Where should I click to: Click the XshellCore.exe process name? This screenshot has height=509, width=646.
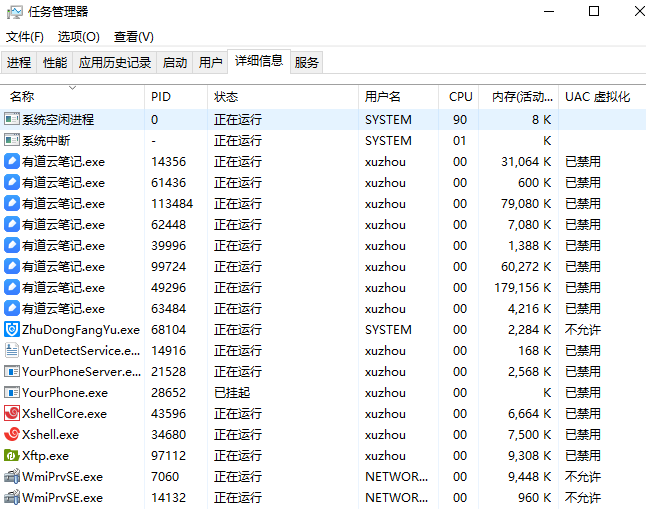pos(64,414)
